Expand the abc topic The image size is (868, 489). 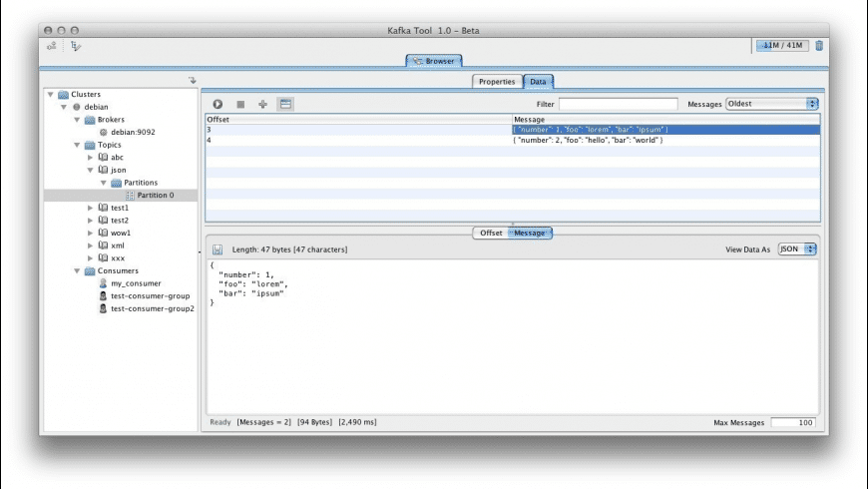click(x=90, y=158)
